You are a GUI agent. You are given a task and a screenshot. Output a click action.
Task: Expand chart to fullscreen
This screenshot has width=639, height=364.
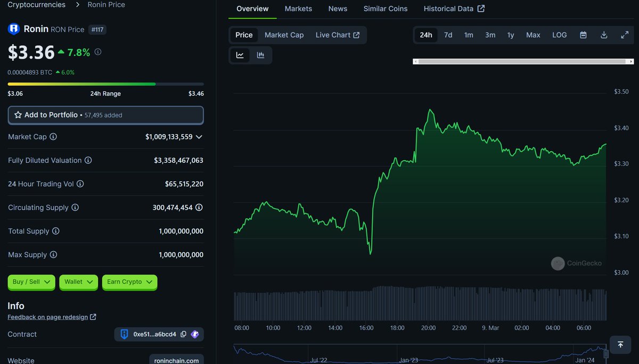tap(625, 35)
